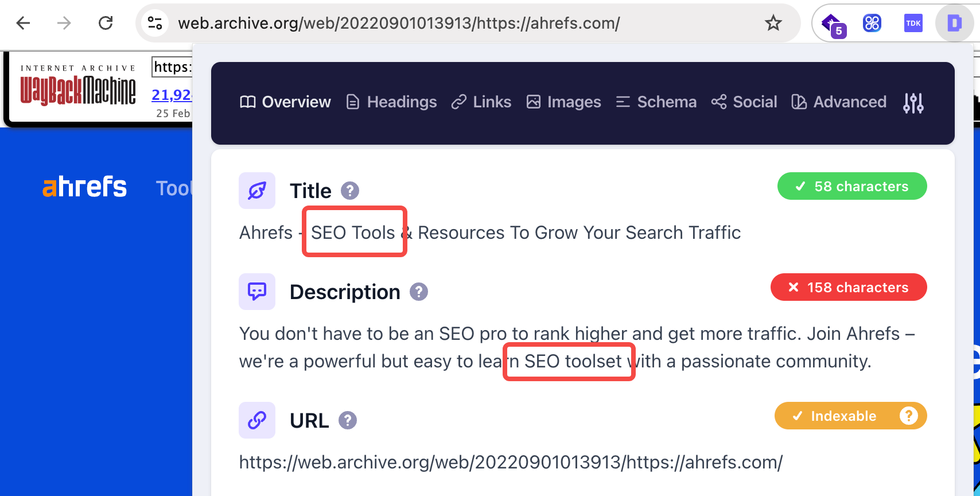Click the Wayback Machine URL input
The image size is (980, 496).
click(x=172, y=67)
